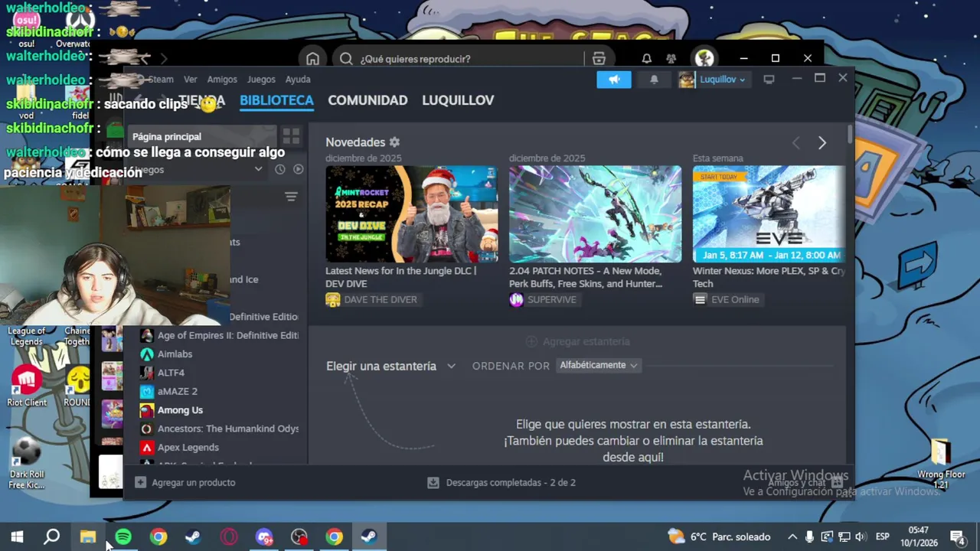Open the Ver menu

click(x=191, y=79)
